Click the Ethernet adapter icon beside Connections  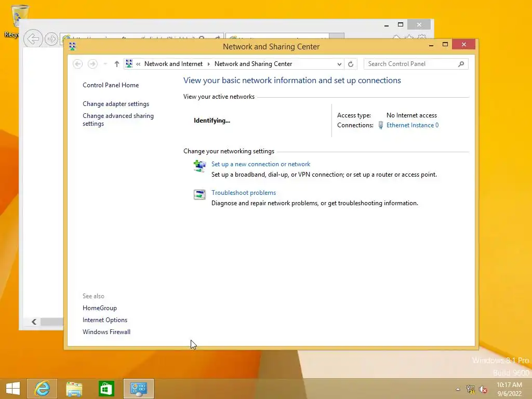click(381, 125)
